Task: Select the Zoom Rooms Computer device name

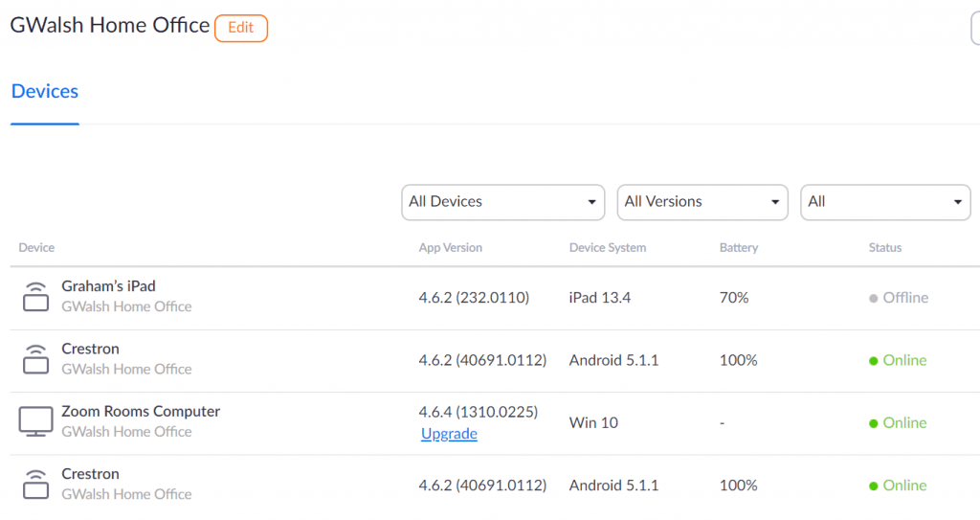Action: (x=141, y=411)
